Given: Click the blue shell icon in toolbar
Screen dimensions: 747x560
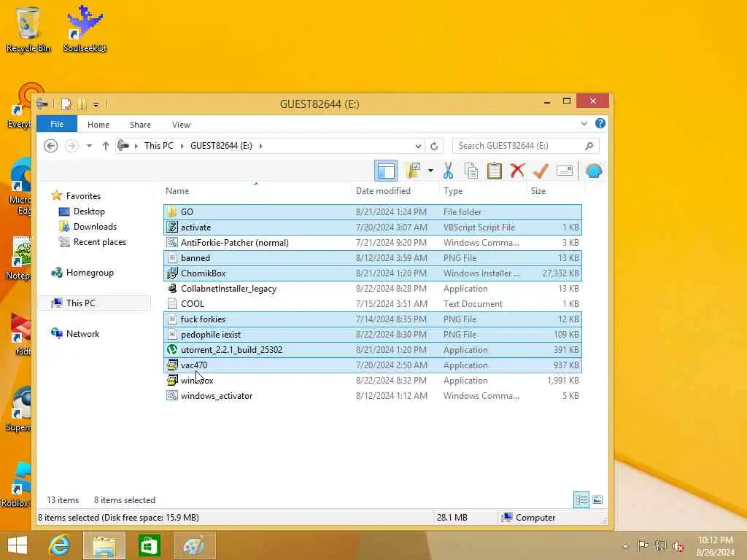Looking at the screenshot, I should 594,171.
